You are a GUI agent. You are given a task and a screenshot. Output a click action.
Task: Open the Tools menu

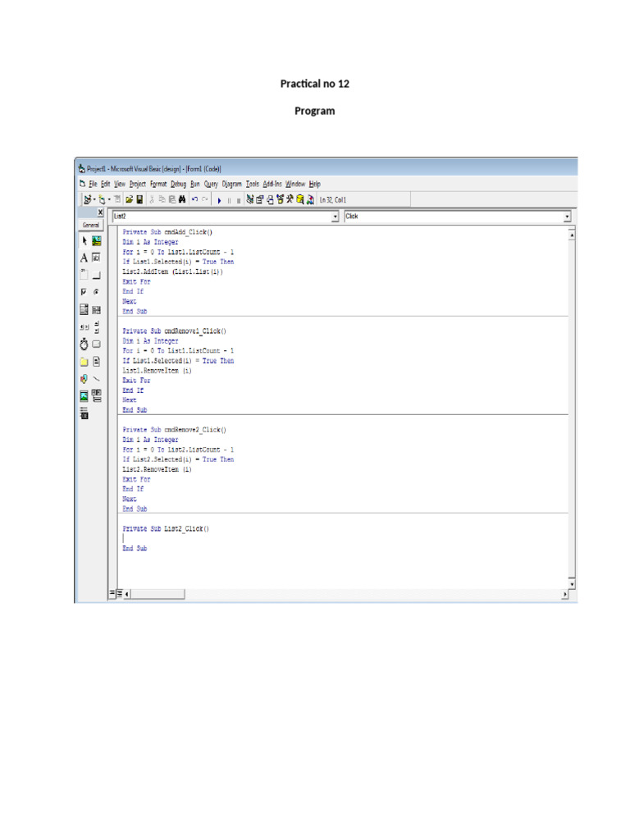[253, 185]
